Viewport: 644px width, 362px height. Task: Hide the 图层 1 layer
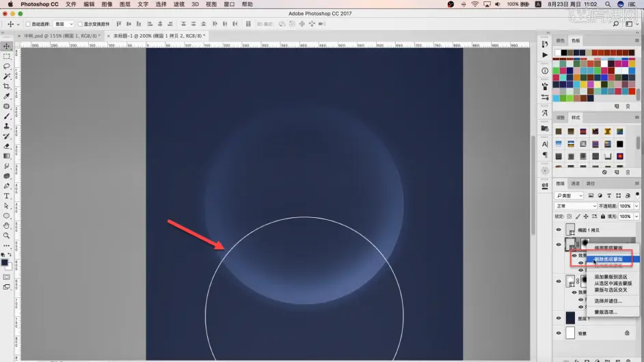559,318
